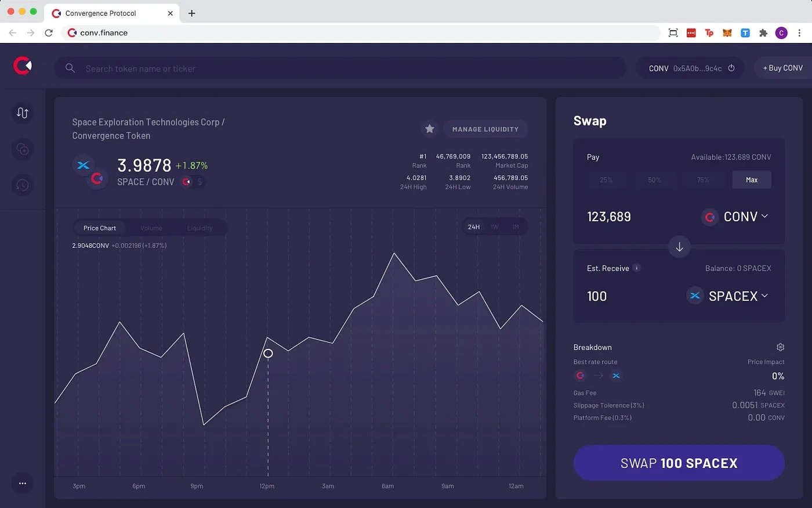This screenshot has height=508, width=812.
Task: Click the 24H High value 4.0281
Action: [416, 178]
